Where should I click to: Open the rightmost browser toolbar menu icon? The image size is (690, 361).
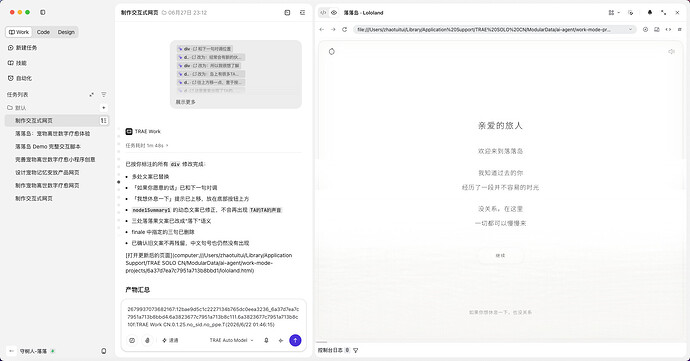pos(679,29)
